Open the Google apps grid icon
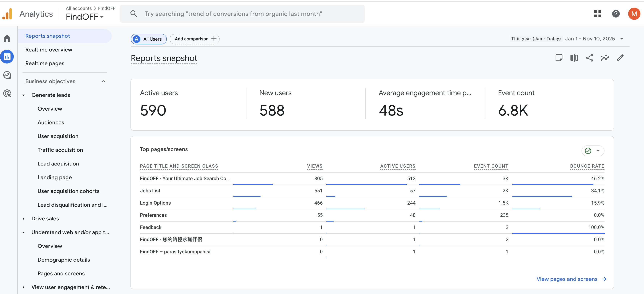This screenshot has width=644, height=294. coord(597,14)
